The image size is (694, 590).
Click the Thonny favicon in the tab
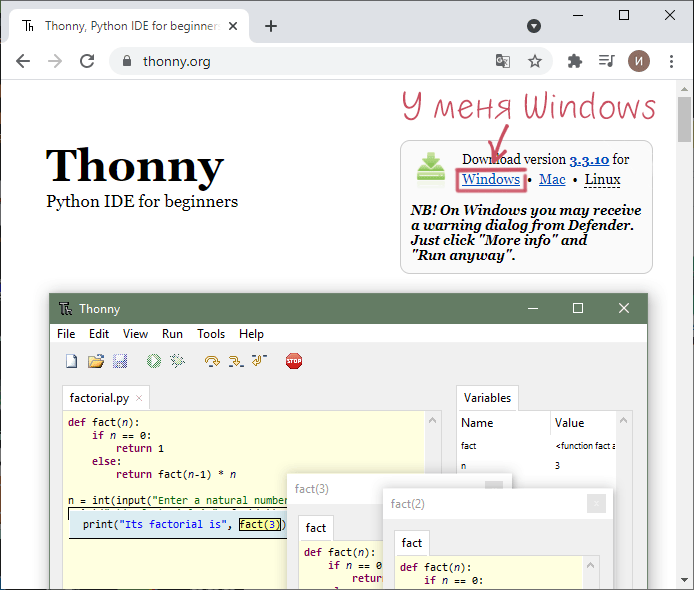28,26
